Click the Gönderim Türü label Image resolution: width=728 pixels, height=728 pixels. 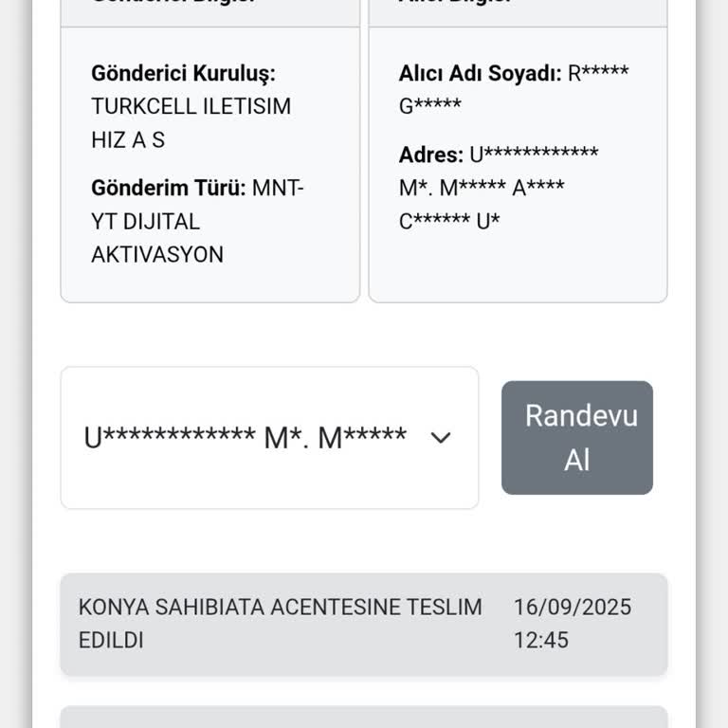(169, 188)
